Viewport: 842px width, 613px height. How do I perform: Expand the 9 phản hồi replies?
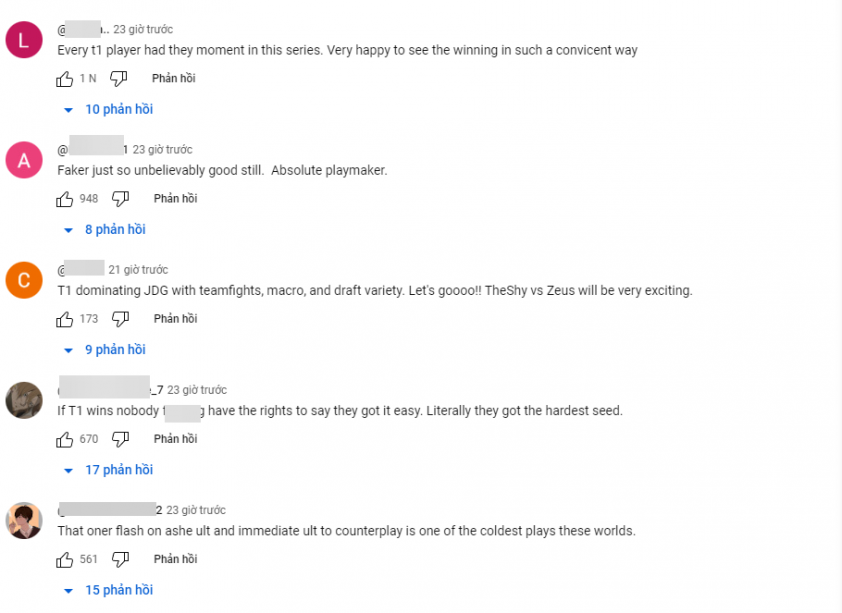coord(105,350)
